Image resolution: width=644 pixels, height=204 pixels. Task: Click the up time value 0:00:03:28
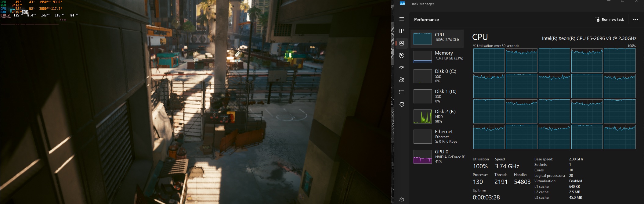click(x=486, y=197)
